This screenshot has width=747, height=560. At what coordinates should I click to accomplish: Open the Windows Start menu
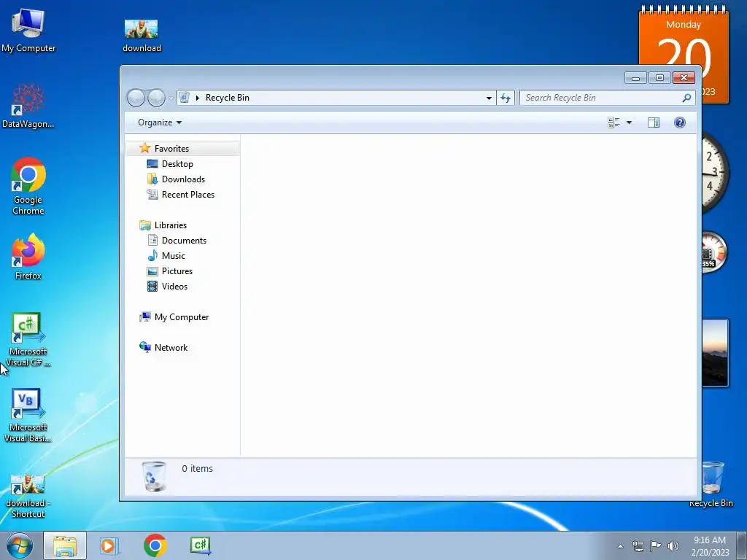point(20,545)
